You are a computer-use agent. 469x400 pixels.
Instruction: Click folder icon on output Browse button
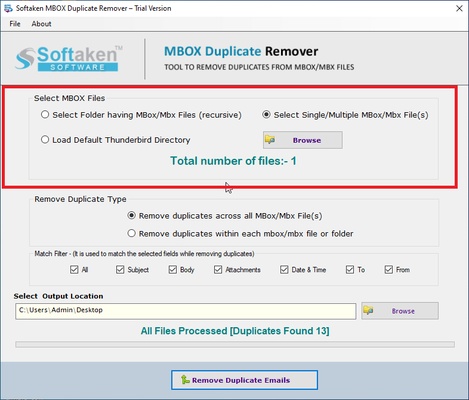pyautogui.click(x=368, y=310)
